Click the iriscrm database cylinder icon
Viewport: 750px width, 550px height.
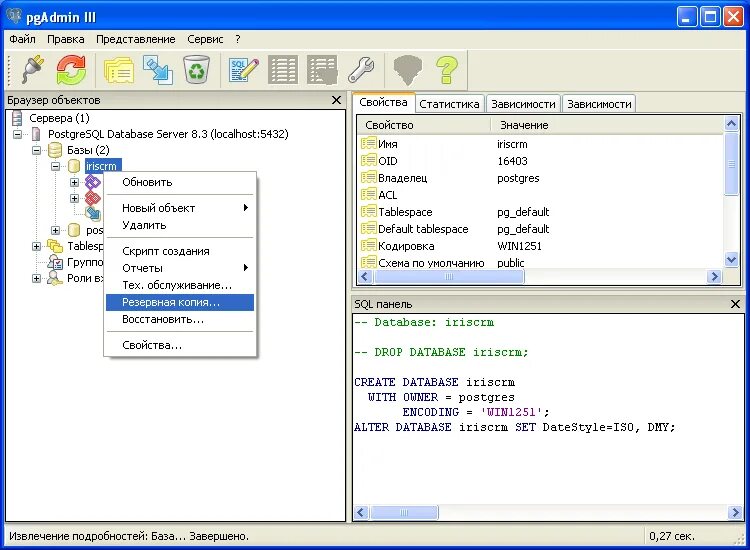74,166
